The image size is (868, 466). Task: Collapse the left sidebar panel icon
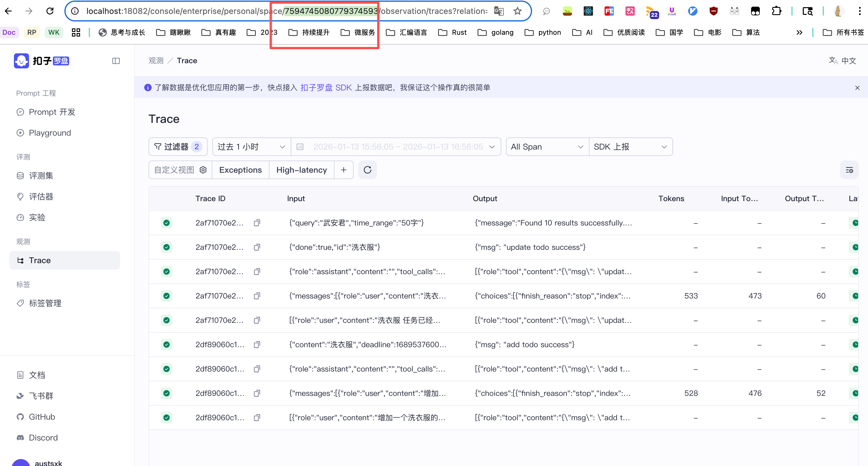[116, 61]
